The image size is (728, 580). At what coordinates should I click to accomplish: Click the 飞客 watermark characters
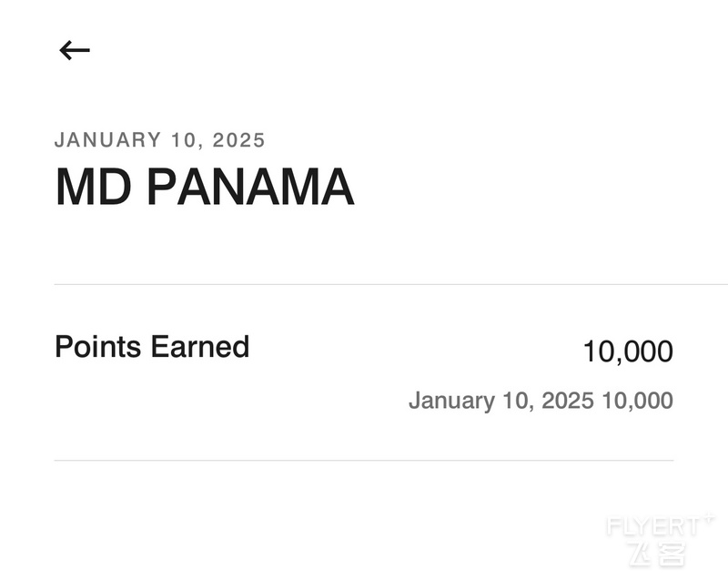click(x=657, y=554)
